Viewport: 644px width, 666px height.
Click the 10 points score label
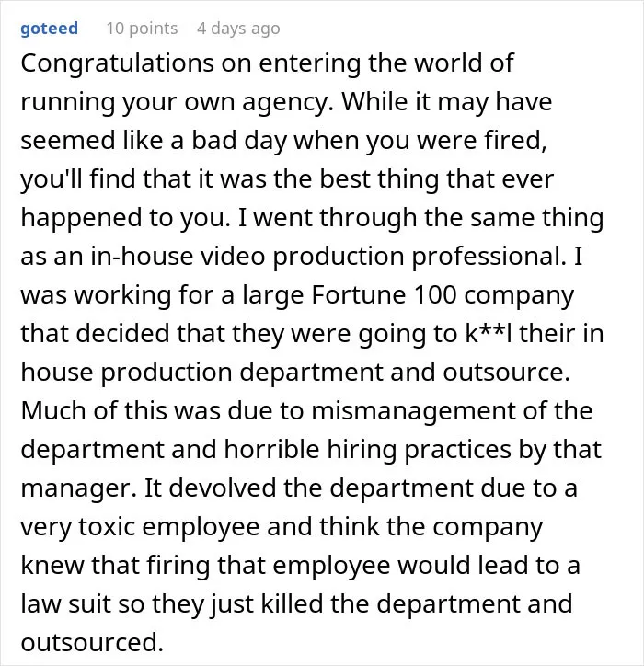pyautogui.click(x=142, y=29)
